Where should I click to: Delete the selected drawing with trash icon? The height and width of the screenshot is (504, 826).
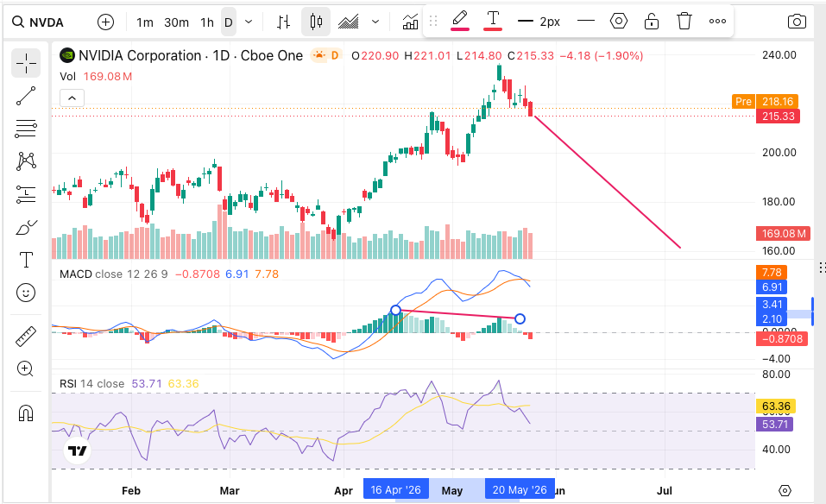click(x=684, y=22)
